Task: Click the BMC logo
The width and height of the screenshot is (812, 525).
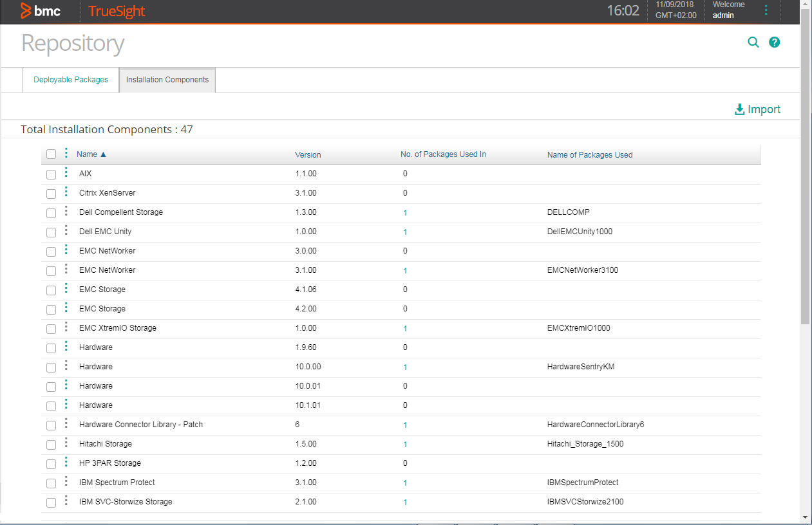Action: tap(41, 11)
